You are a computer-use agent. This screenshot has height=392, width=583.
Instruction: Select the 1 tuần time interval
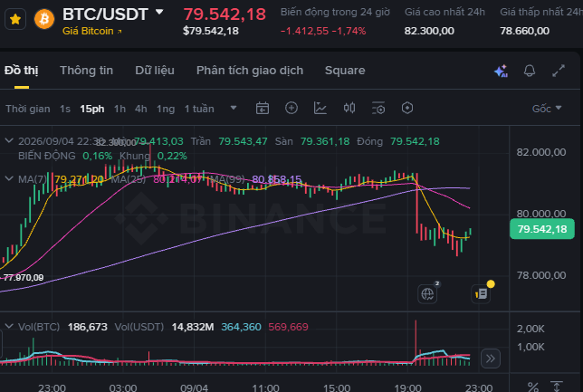[199, 109]
